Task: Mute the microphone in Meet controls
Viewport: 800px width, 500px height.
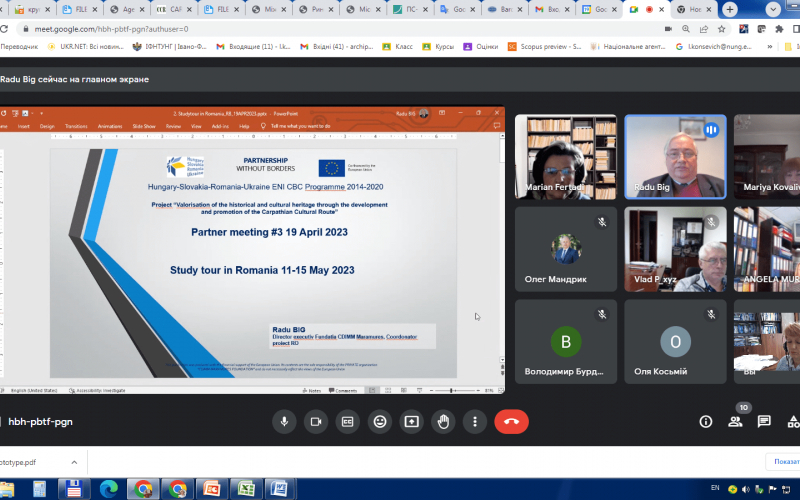Action: coord(284,422)
